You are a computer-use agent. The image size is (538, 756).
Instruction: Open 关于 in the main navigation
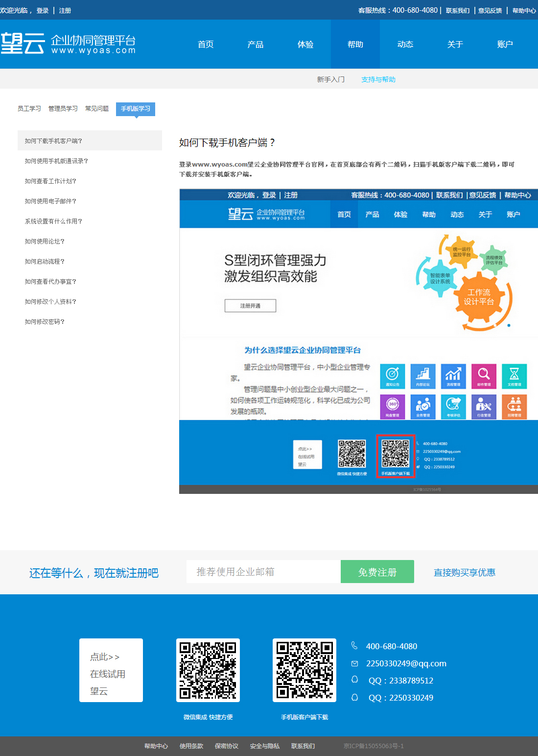[x=455, y=44]
